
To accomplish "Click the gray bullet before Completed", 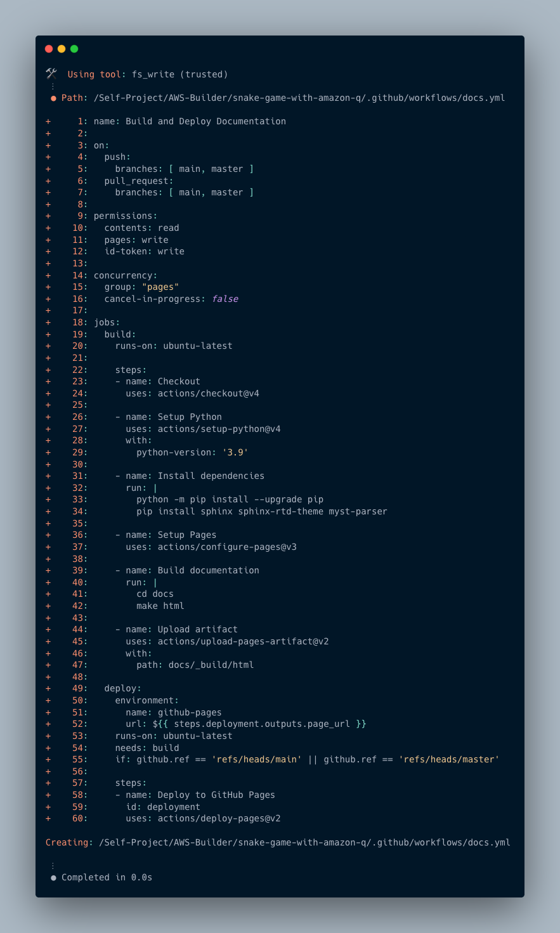I will tap(53, 878).
